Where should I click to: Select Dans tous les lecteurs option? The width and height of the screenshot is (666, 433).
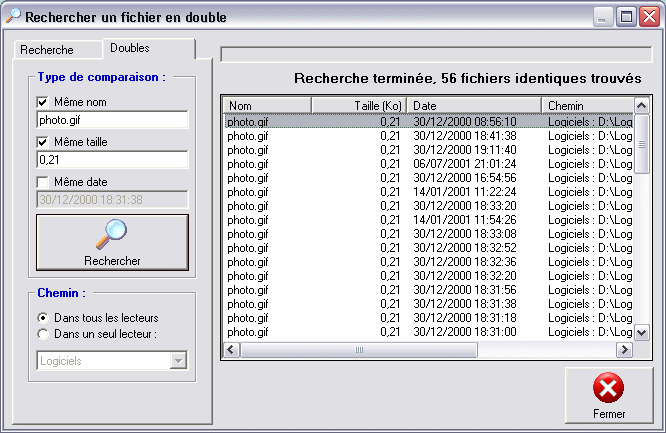(42, 317)
